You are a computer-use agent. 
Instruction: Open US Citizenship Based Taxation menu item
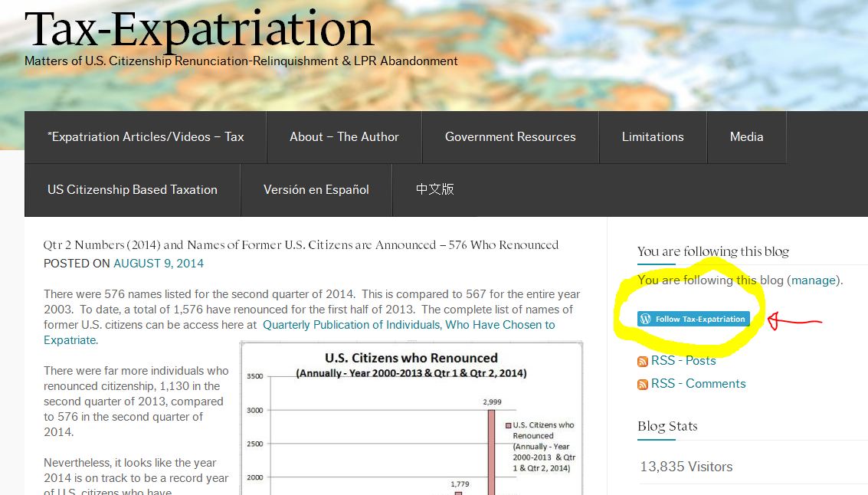[x=133, y=190]
